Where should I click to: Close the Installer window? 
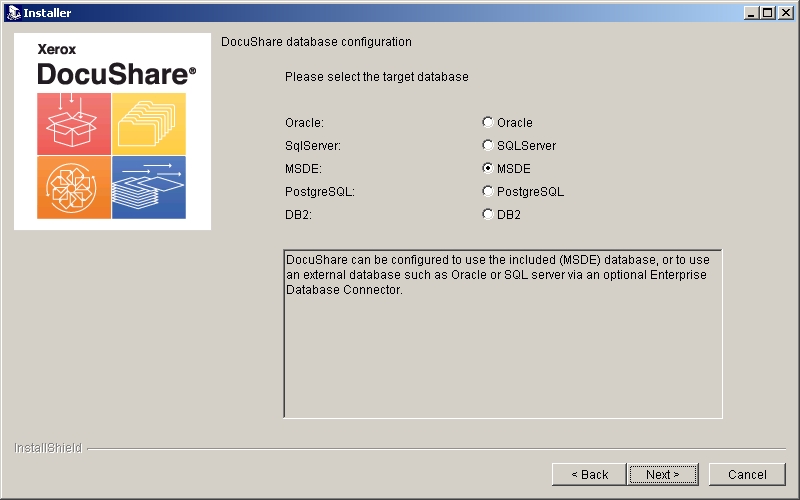coord(786,13)
